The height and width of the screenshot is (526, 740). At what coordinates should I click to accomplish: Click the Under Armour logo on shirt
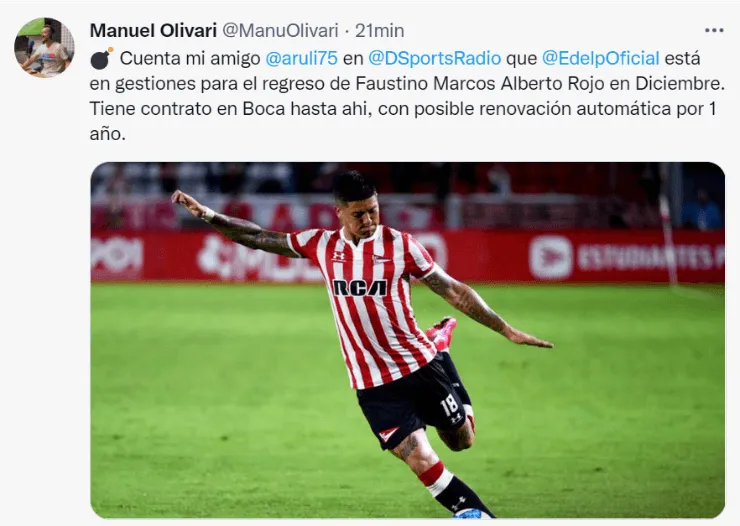338,256
